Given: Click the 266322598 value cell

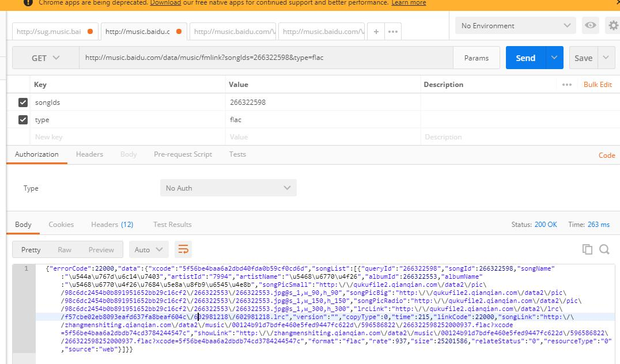Looking at the screenshot, I should pos(323,103).
